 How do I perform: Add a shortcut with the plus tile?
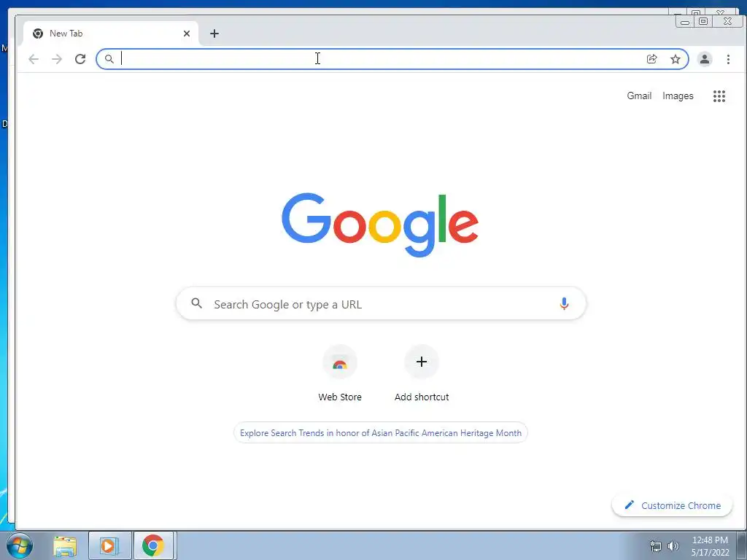[422, 362]
